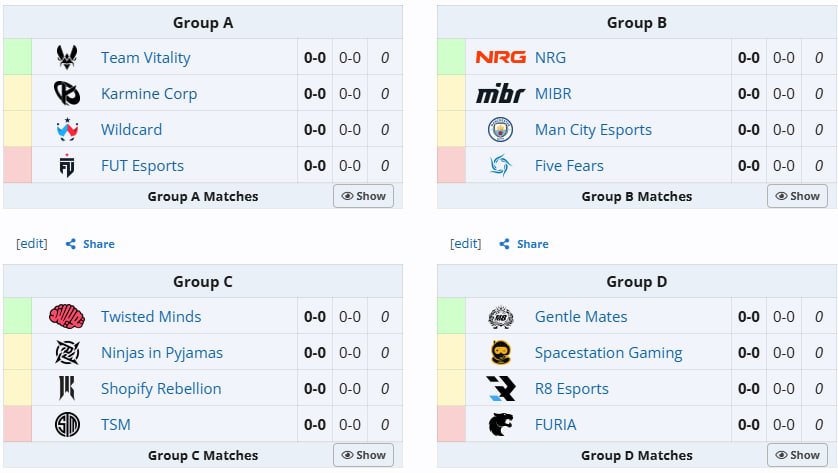Viewport: 838px width, 473px height.
Task: Click the red cell beside Five Fears
Action: [451, 165]
